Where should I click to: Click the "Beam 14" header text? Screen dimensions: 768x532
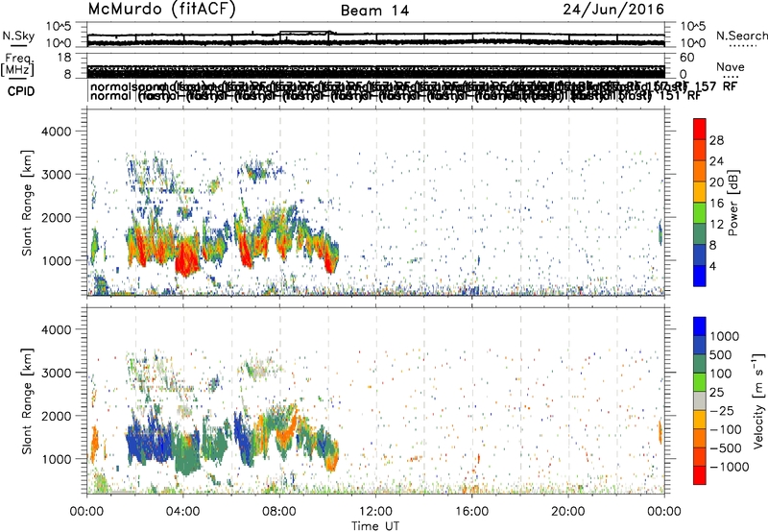coord(374,11)
